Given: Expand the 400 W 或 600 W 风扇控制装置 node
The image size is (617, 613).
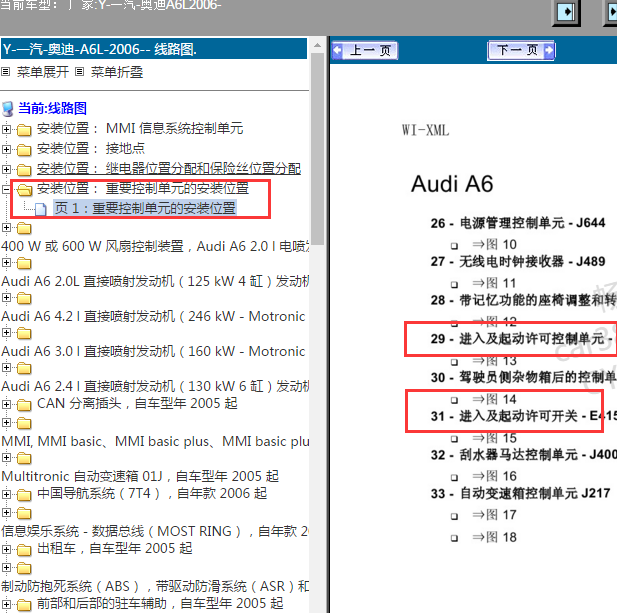Looking at the screenshot, I should tap(6, 227).
